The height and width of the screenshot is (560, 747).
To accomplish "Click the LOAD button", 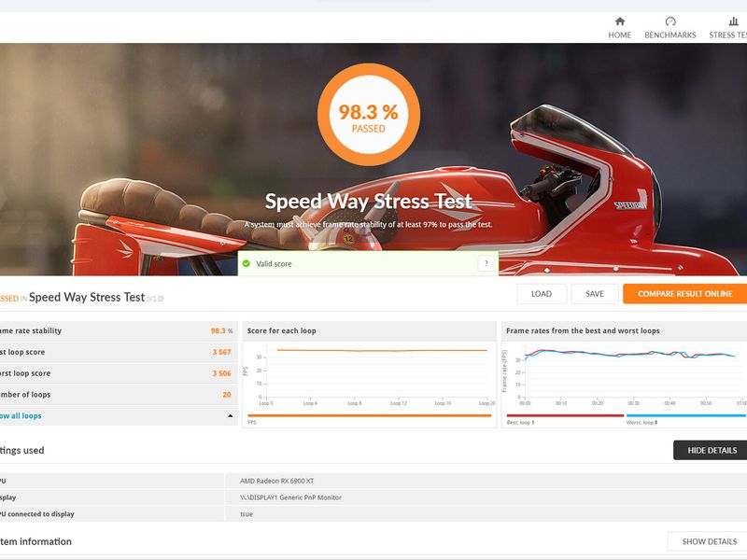I will (x=542, y=294).
